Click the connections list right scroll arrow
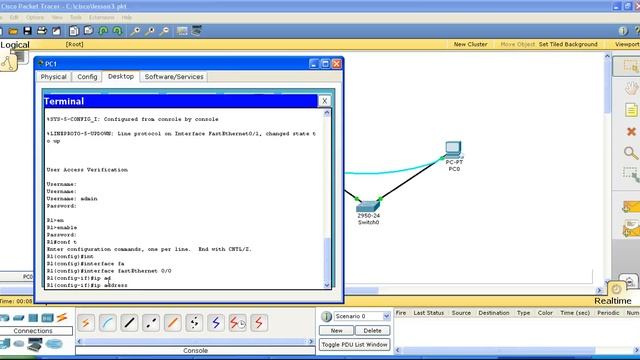Screen dimensions: 640x360 click(311, 341)
